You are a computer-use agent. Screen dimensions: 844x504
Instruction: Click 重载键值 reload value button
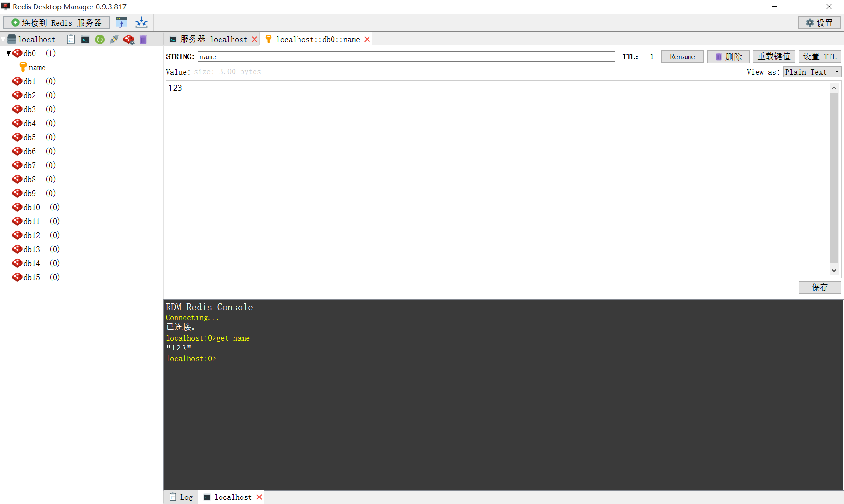click(x=774, y=56)
